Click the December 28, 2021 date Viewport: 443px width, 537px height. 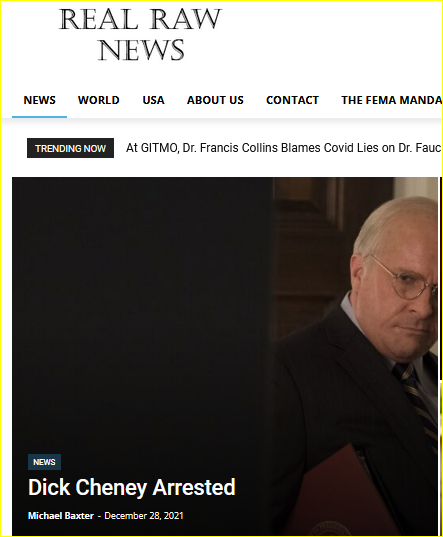pyautogui.click(x=144, y=516)
